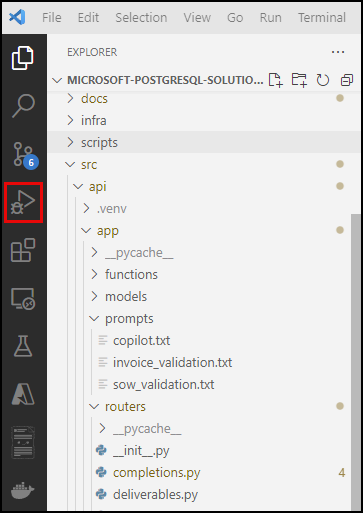Open the Selection menu
This screenshot has height=513, width=363.
(x=141, y=17)
